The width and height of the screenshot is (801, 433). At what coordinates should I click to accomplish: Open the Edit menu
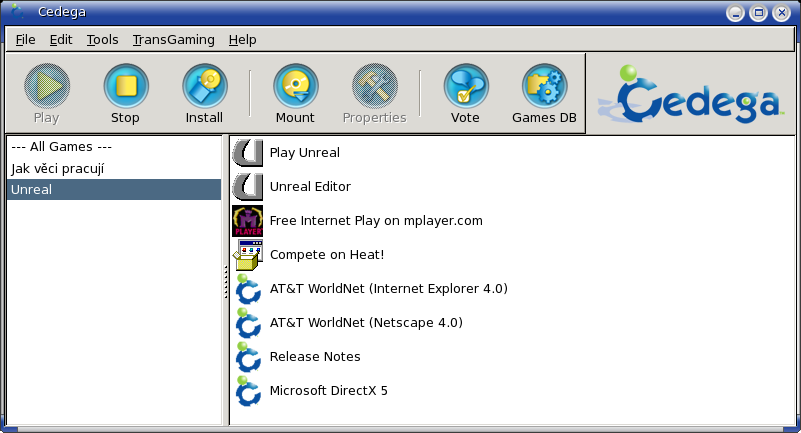61,40
